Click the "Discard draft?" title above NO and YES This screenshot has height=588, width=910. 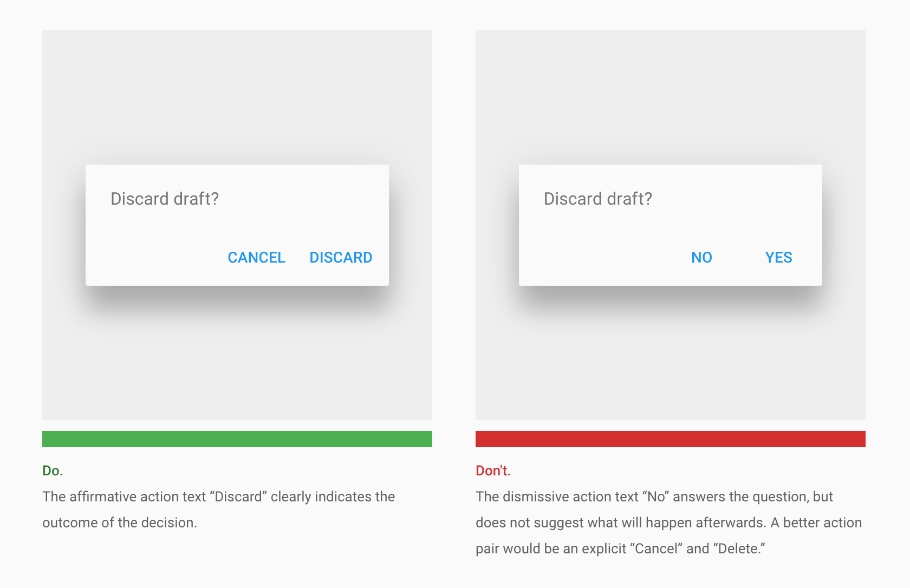598,199
